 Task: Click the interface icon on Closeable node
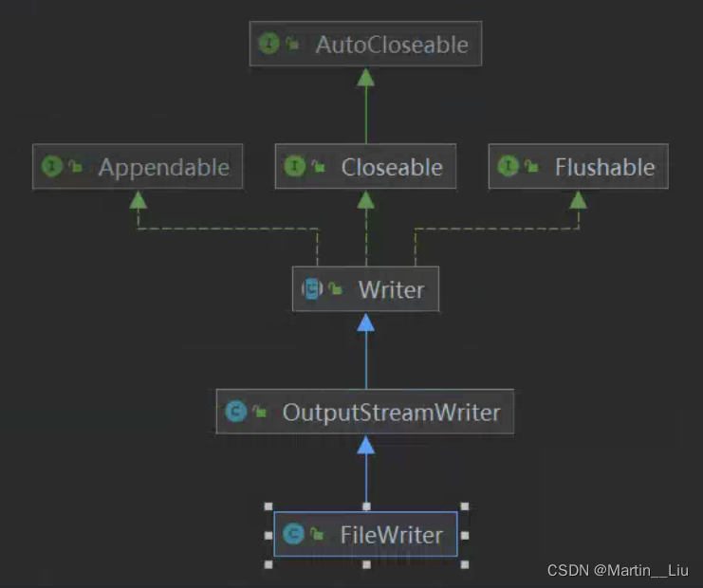pyautogui.click(x=294, y=167)
